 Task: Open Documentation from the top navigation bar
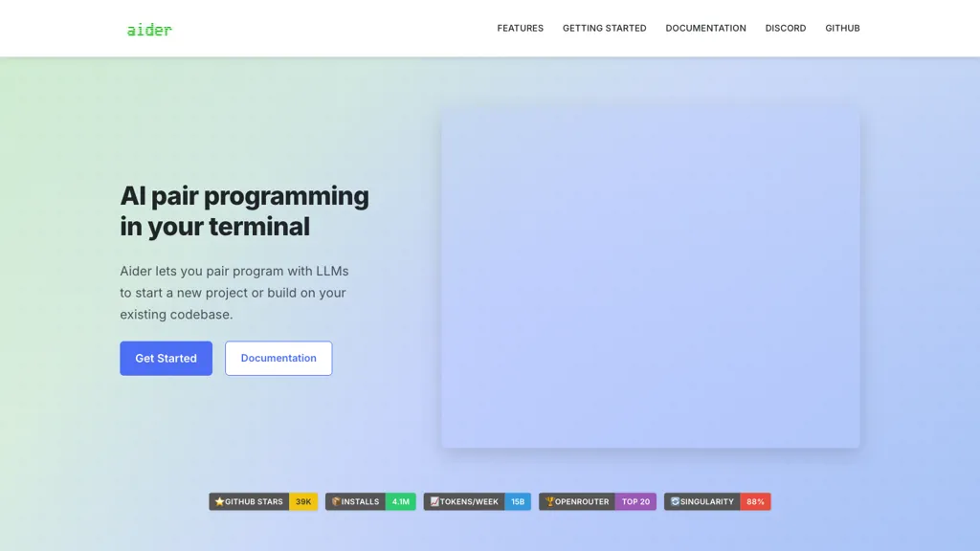coord(705,29)
